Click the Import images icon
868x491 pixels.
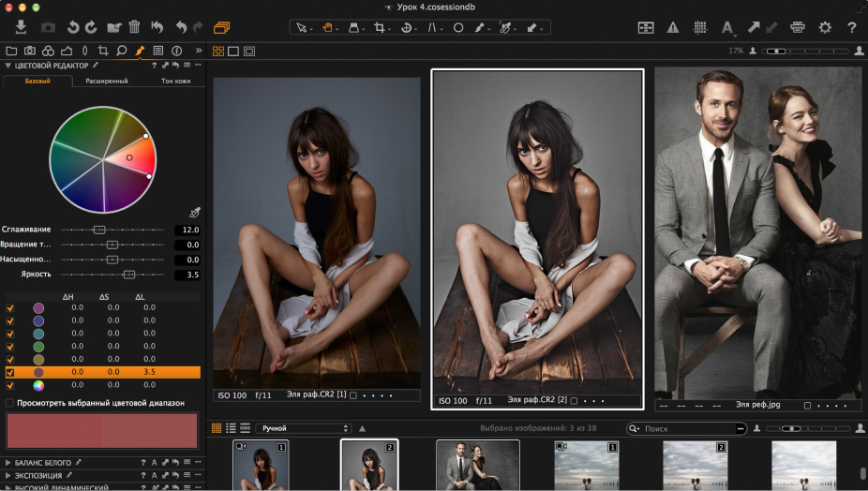[21, 27]
